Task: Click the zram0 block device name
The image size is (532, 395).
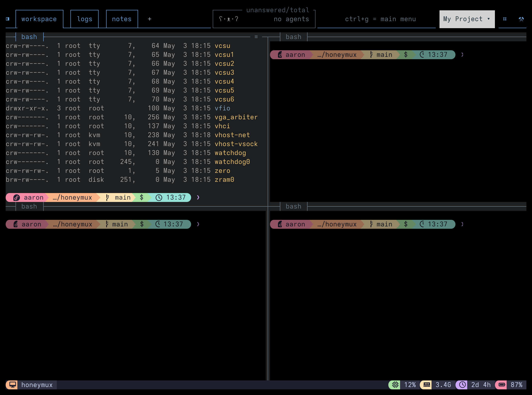Action: (224, 180)
